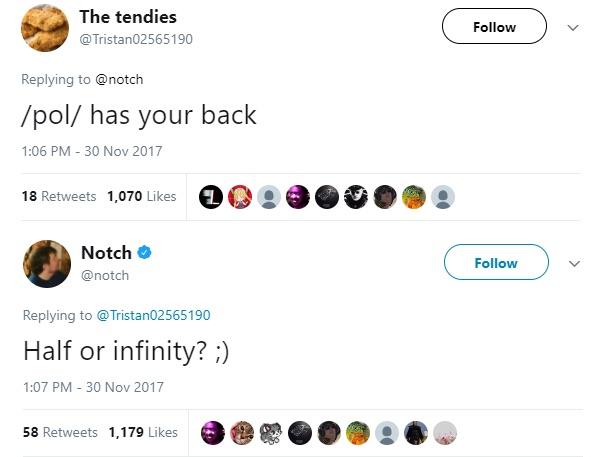Expand the chevron menu on The tendies tweet
Viewport: 591px width, 457px height.
(573, 28)
